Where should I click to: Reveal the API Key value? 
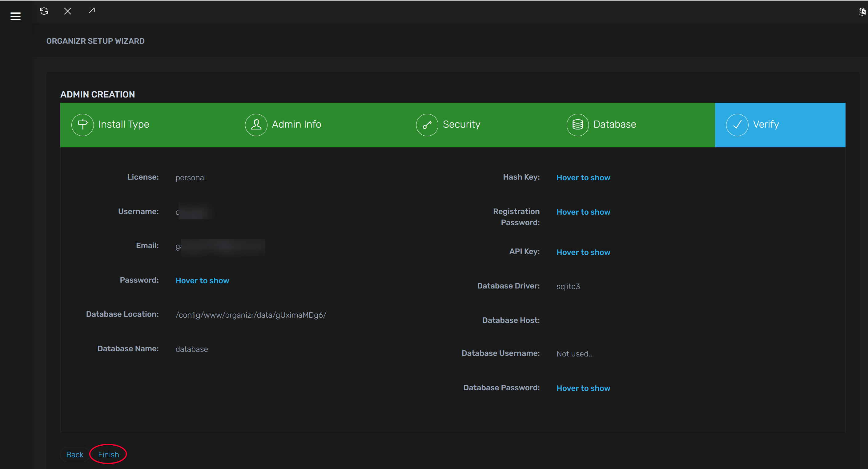click(x=583, y=252)
